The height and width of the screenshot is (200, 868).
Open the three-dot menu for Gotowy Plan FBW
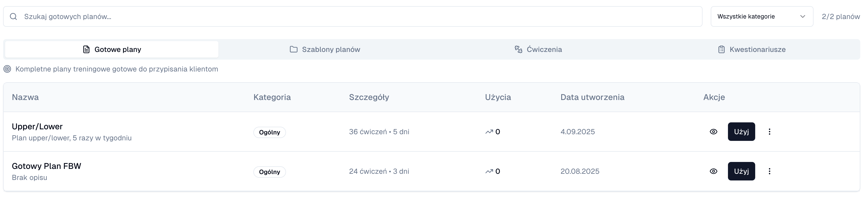click(770, 171)
